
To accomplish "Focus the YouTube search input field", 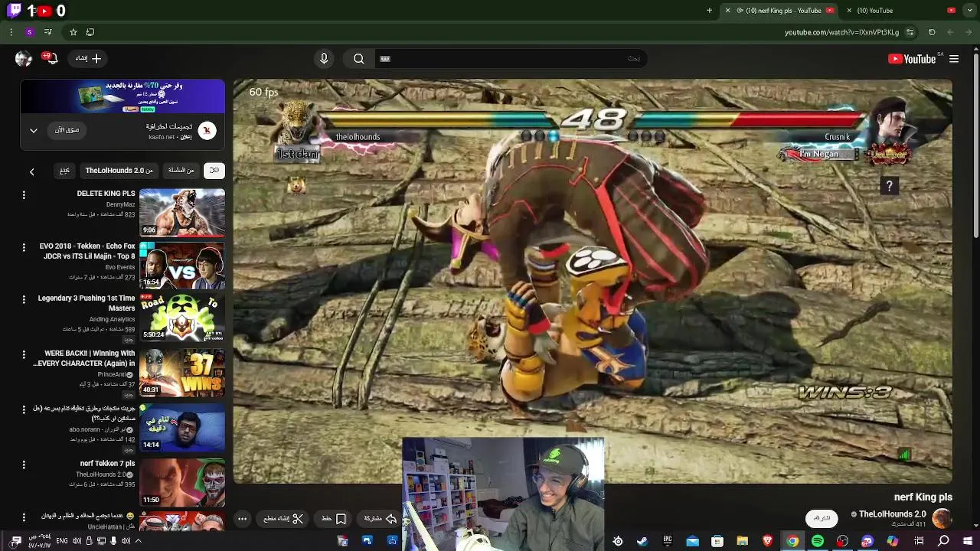I will click(509, 58).
